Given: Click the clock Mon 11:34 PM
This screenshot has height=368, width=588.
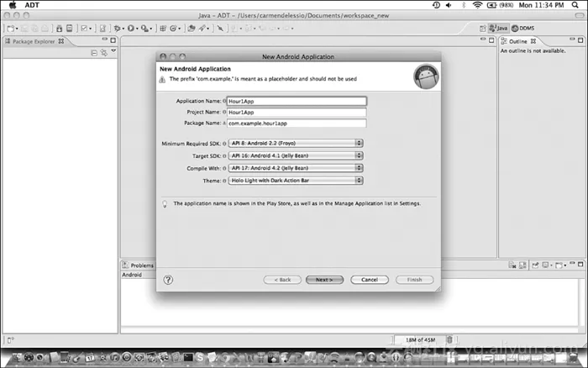Looking at the screenshot, I should pos(541,5).
